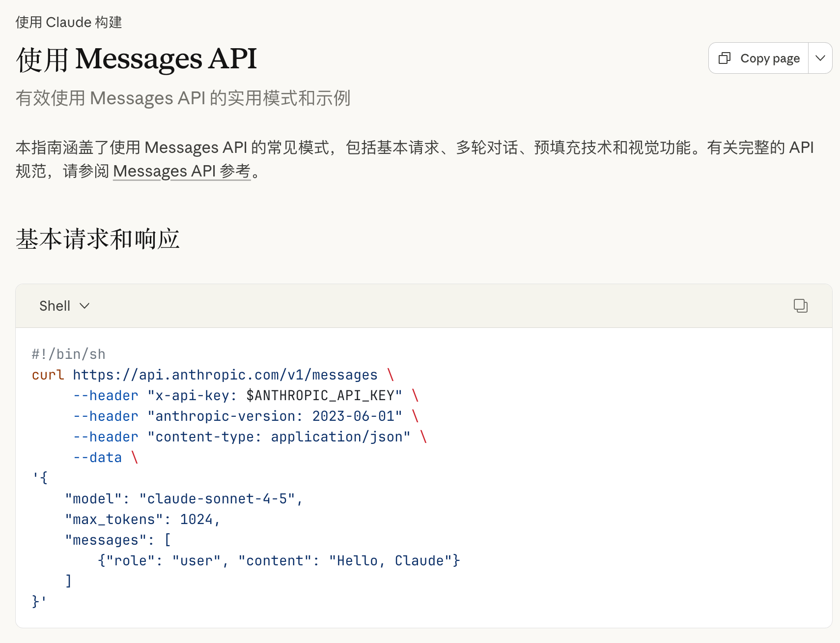
Task: Click the 使用 Claude 构建 breadcrumb
Action: click(x=69, y=23)
